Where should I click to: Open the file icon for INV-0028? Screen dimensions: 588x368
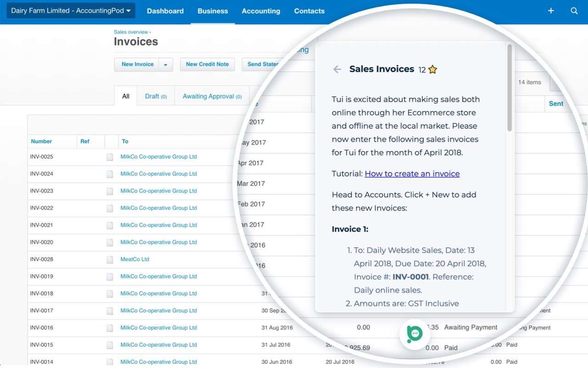click(110, 259)
